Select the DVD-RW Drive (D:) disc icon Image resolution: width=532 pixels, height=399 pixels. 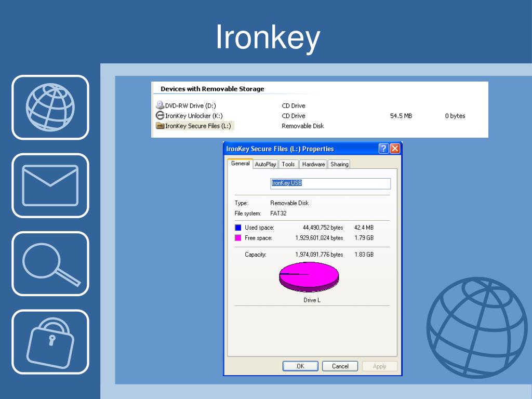160,105
